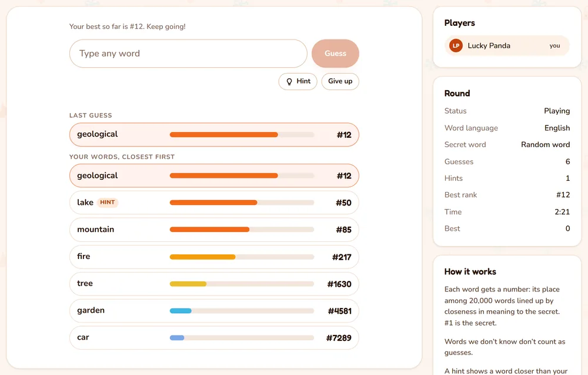The width and height of the screenshot is (588, 375).
Task: Click the HINT badge beside lake
Action: (x=108, y=203)
